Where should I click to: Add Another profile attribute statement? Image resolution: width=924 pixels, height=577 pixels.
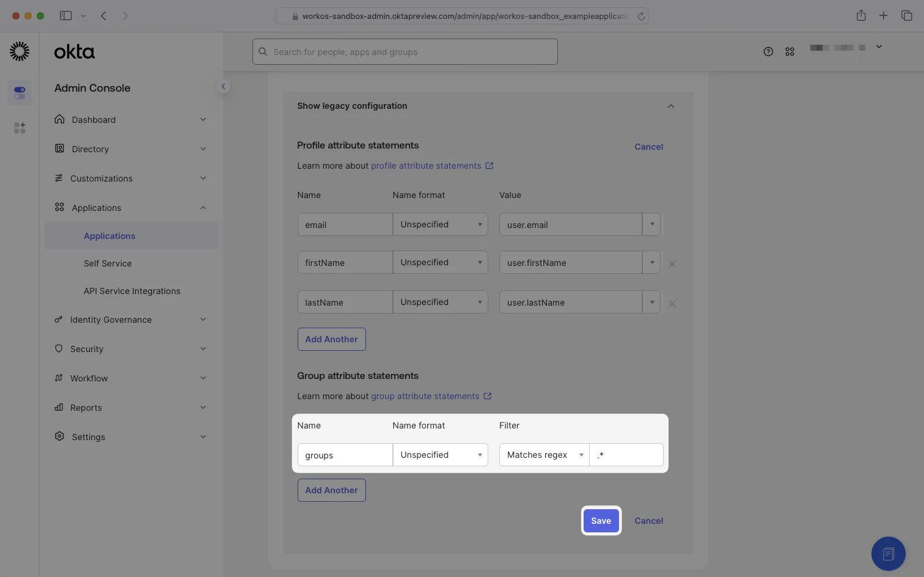point(331,339)
